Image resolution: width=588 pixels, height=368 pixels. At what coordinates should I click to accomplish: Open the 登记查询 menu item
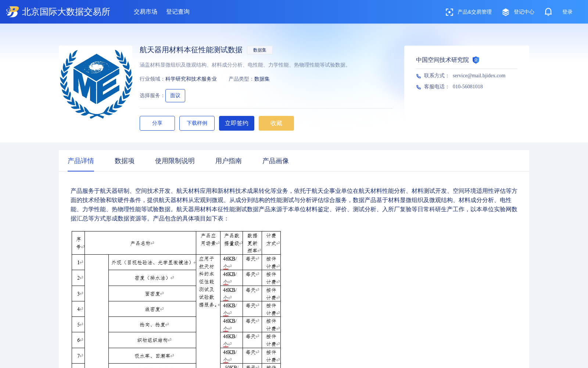(178, 12)
